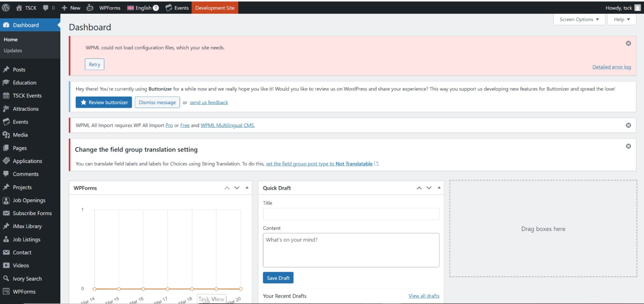Click the Review buttonizer button
The image size is (644, 304).
(x=104, y=102)
